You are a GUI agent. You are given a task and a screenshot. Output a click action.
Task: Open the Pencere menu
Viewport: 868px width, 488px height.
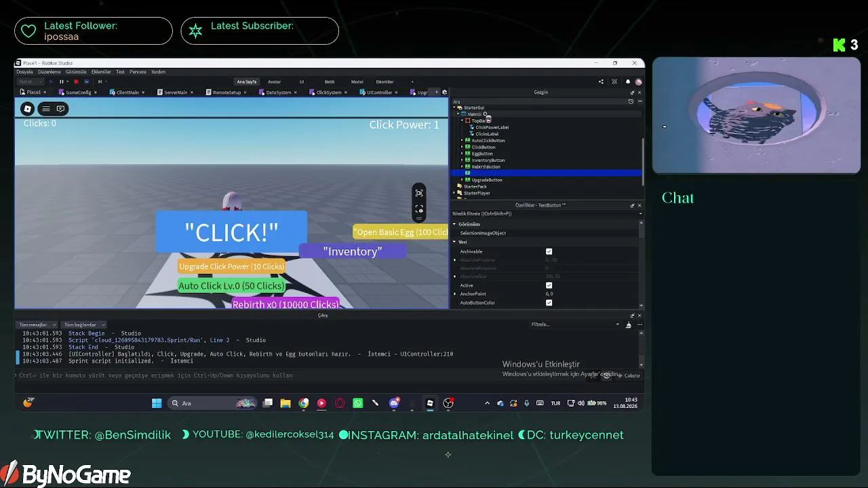pos(138,72)
